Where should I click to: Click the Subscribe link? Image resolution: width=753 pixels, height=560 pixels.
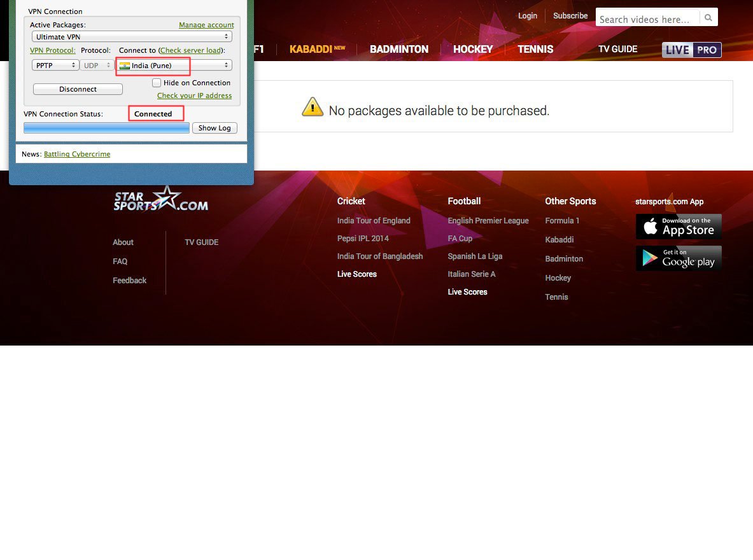point(570,16)
